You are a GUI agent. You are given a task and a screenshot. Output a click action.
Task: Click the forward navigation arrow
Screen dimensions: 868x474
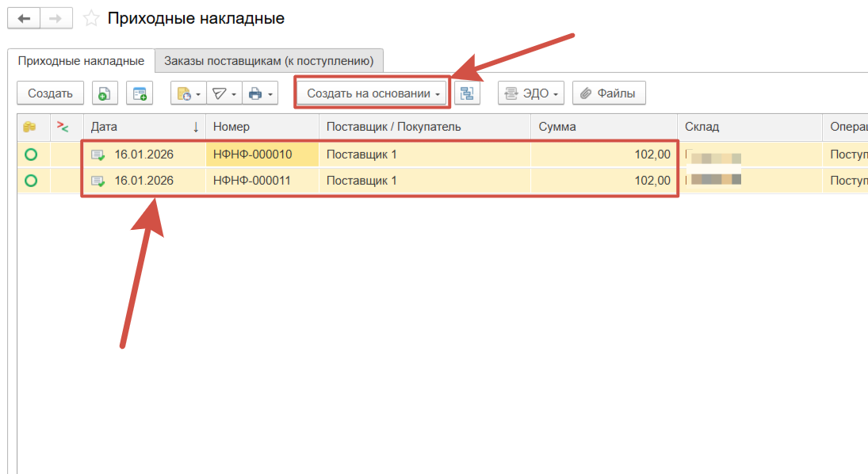click(56, 17)
